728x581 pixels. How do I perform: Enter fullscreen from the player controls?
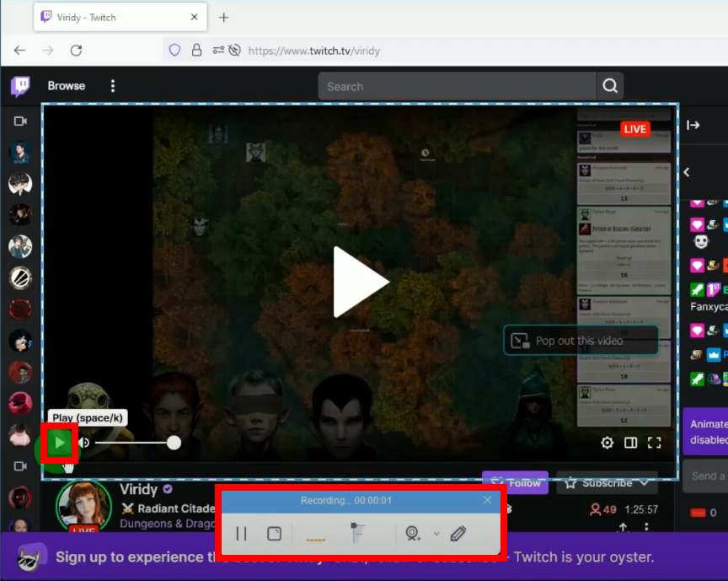coord(655,442)
